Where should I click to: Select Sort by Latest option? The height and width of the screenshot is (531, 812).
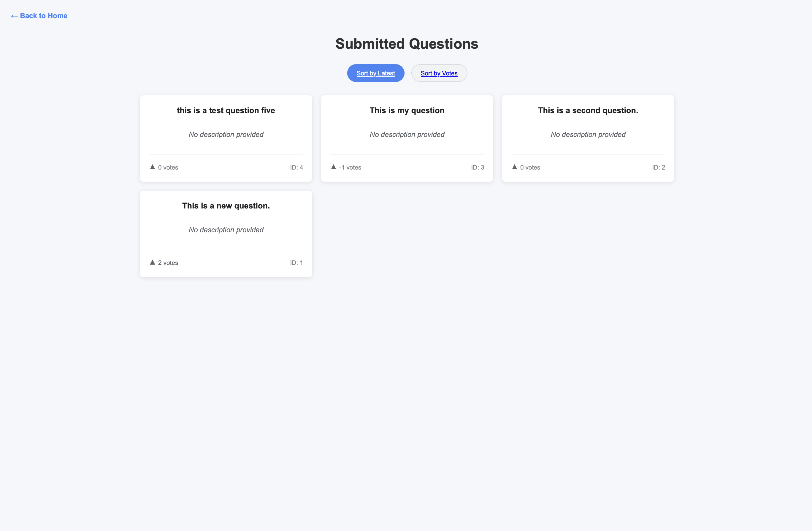376,73
